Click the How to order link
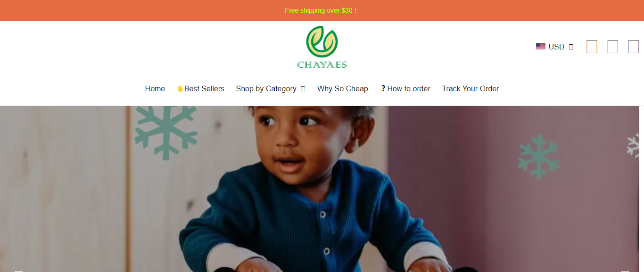The height and width of the screenshot is (272, 644). point(405,88)
